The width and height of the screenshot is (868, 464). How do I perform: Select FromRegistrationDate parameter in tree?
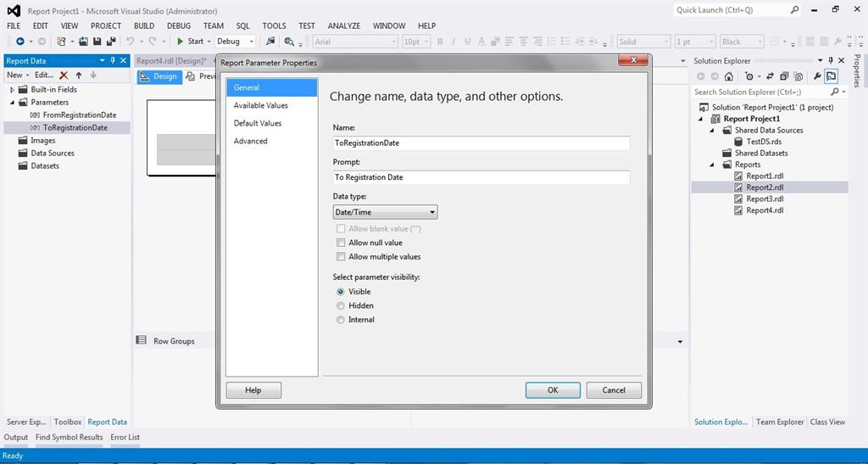(x=80, y=115)
